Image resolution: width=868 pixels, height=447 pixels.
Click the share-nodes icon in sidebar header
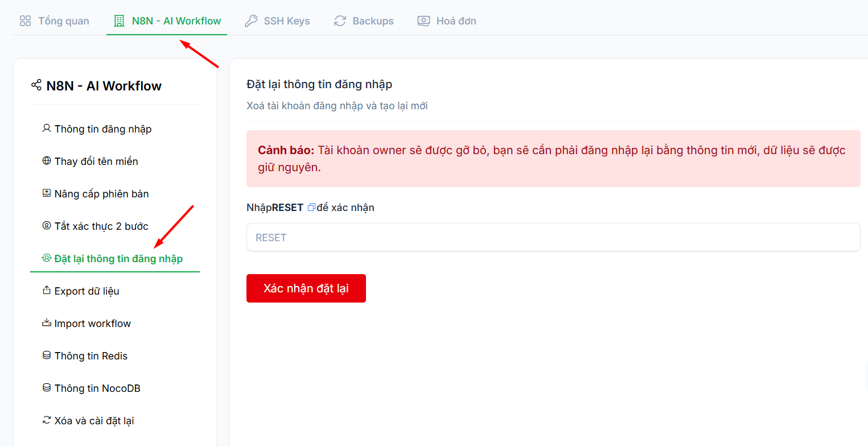[x=36, y=85]
